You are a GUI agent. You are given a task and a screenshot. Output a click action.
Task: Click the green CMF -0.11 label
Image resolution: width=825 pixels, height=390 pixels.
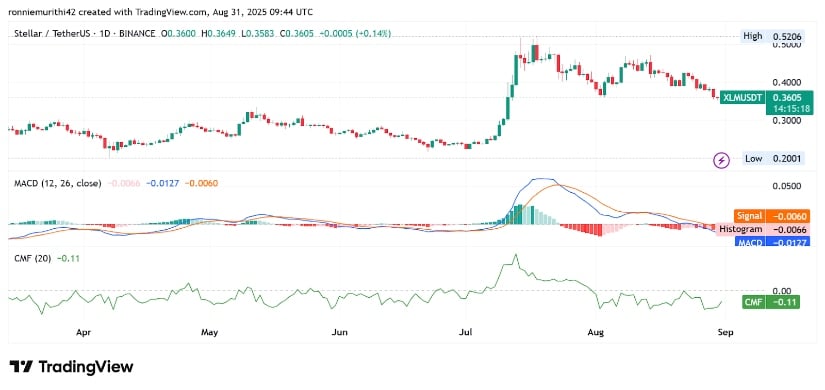(771, 302)
